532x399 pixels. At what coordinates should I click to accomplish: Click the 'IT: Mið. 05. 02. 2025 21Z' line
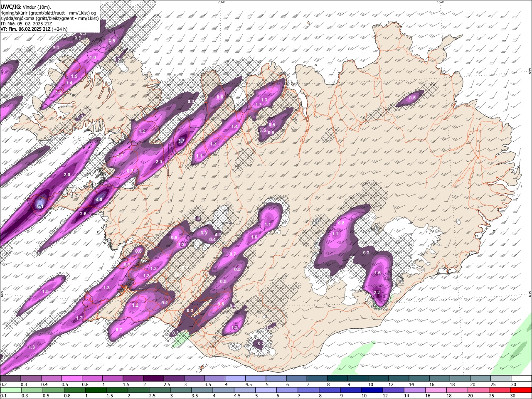click(x=26, y=24)
